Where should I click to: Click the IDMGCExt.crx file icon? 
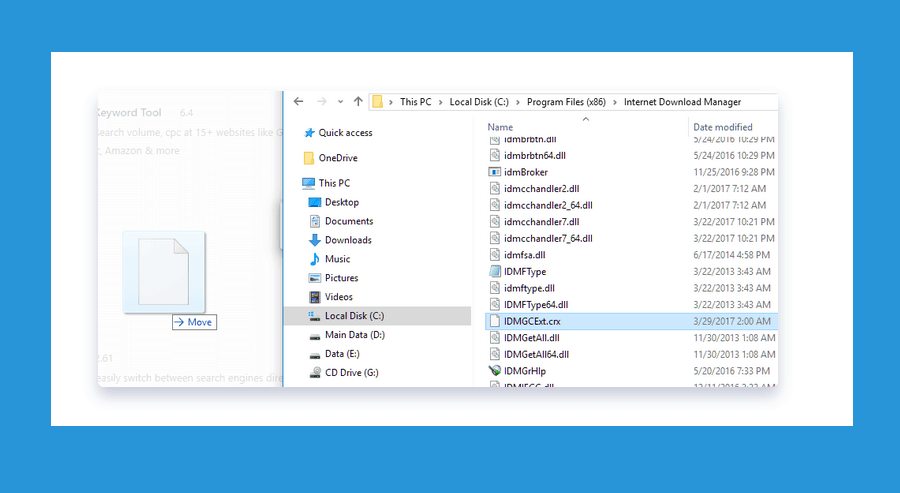tap(494, 321)
